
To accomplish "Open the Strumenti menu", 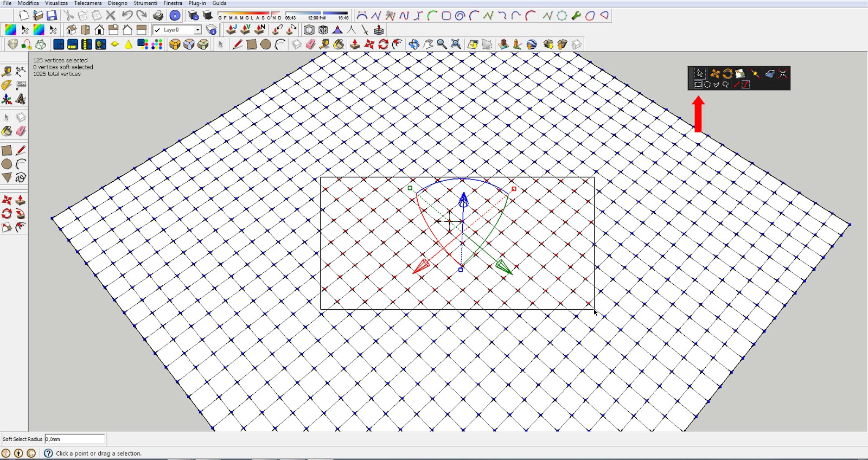I will pos(145,3).
